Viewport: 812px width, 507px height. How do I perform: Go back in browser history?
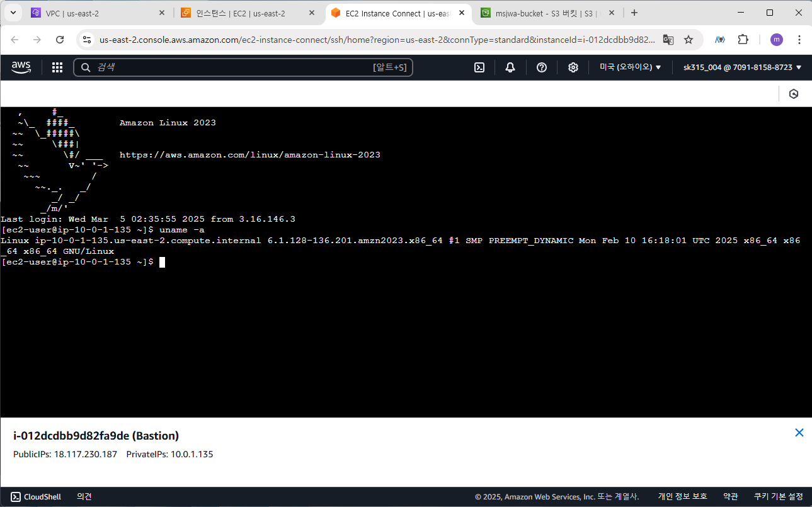point(14,40)
